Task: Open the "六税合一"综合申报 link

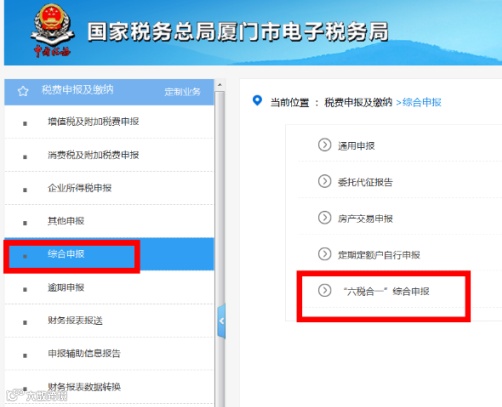Action: click(x=386, y=291)
